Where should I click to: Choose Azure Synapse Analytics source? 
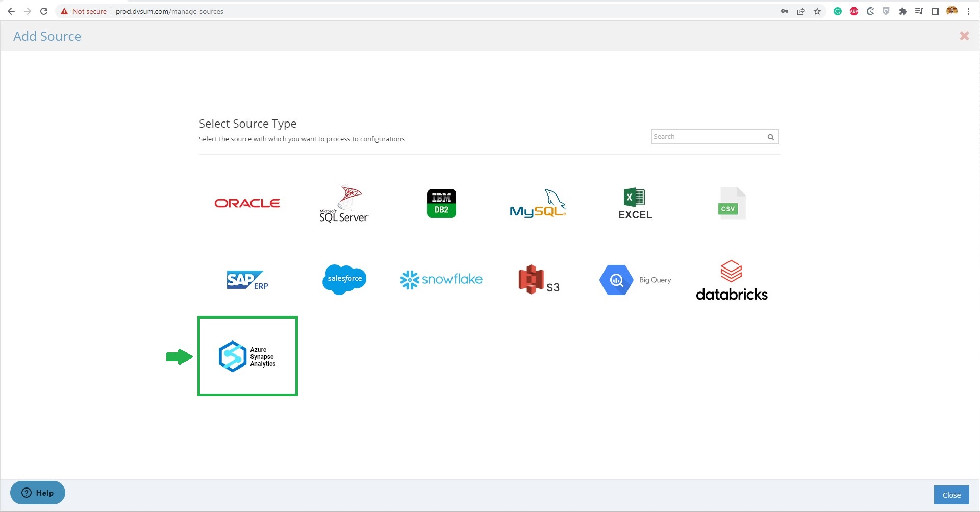tap(247, 356)
